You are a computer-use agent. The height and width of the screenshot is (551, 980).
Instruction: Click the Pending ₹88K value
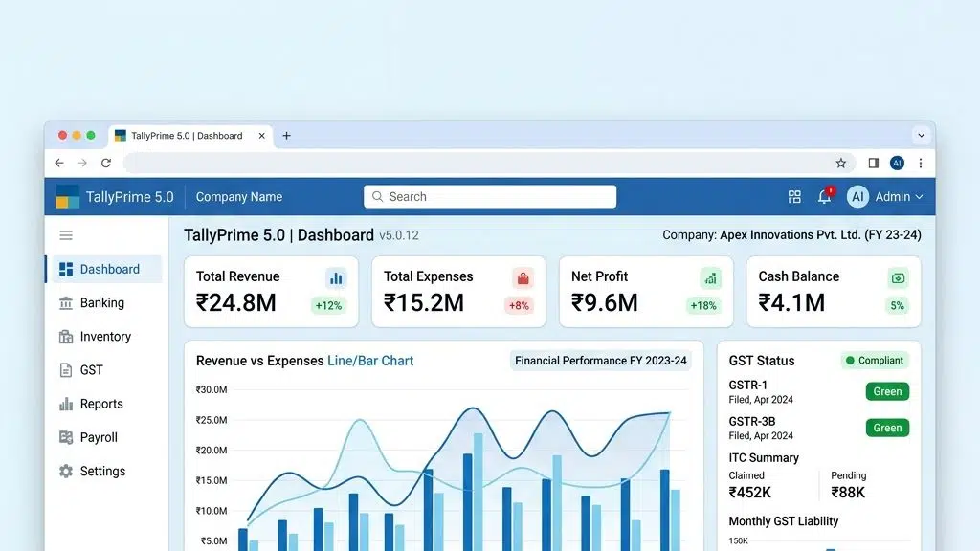848,493
